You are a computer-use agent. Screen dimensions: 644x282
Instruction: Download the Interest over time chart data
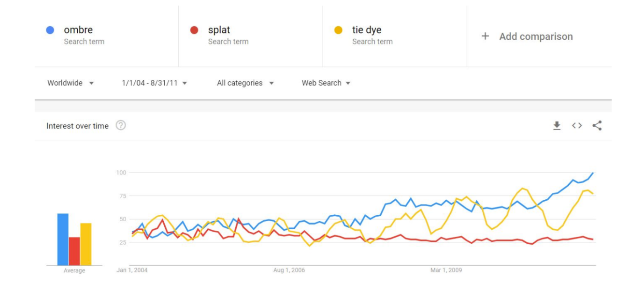pos(557,126)
